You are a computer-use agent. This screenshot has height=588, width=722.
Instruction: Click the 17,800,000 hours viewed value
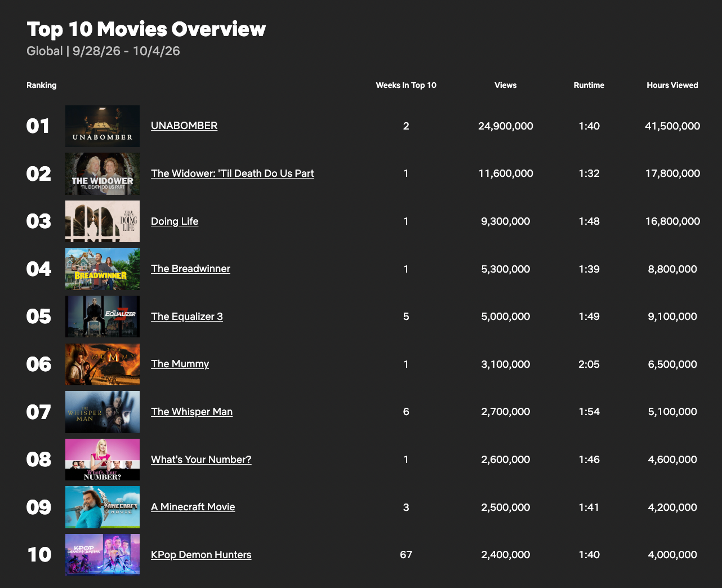click(672, 173)
